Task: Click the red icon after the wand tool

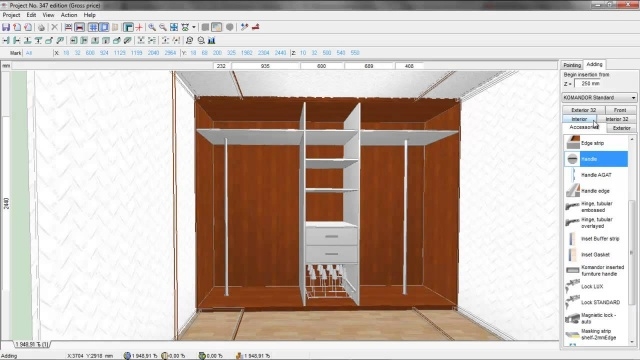Action: 256,27
